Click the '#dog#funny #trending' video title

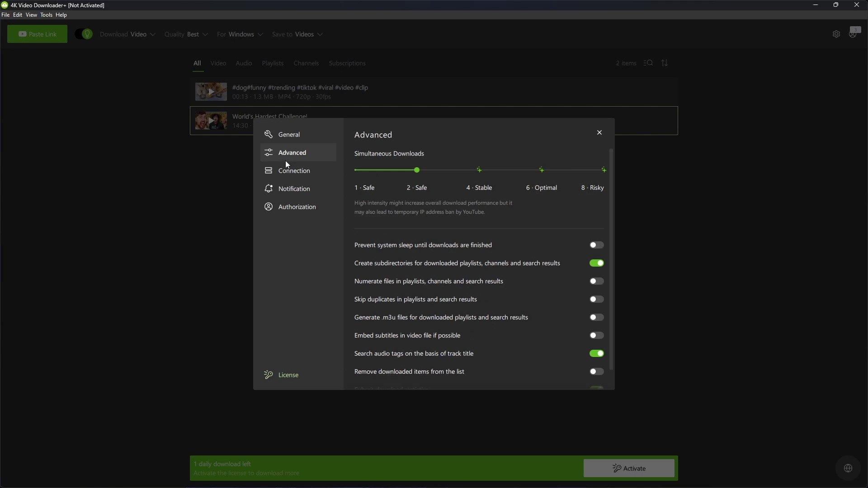pyautogui.click(x=300, y=88)
